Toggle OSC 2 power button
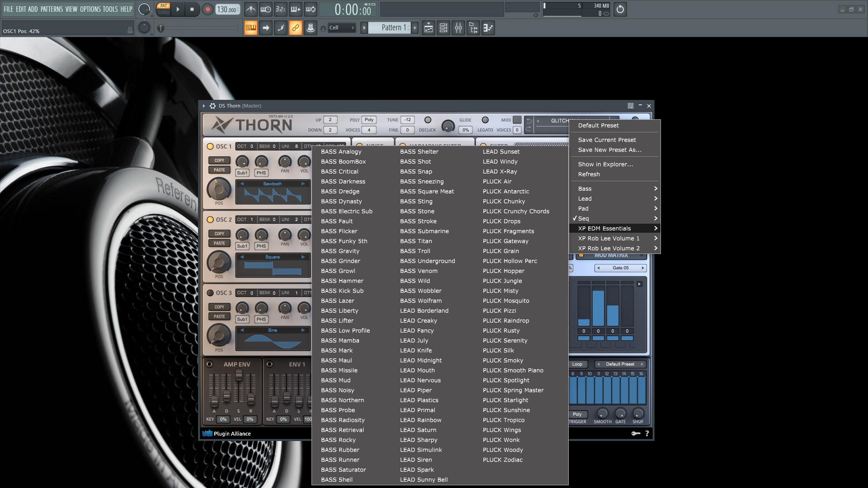The width and height of the screenshot is (868, 488). (x=210, y=220)
